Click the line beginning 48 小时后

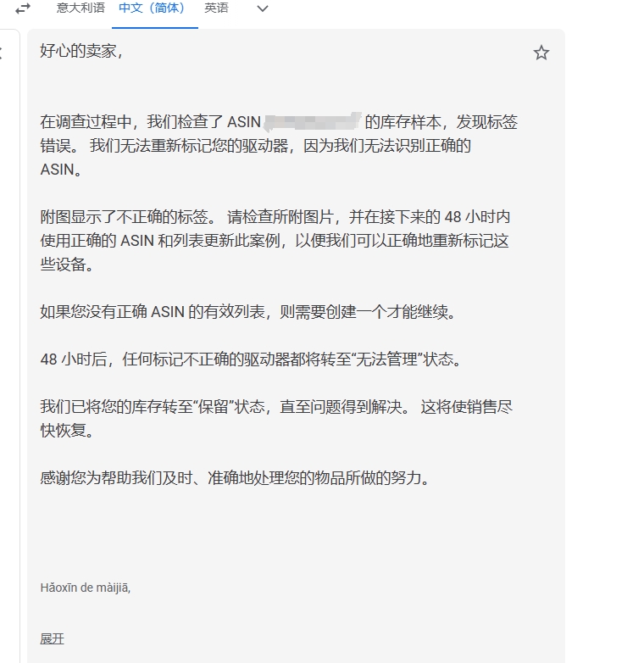click(252, 359)
